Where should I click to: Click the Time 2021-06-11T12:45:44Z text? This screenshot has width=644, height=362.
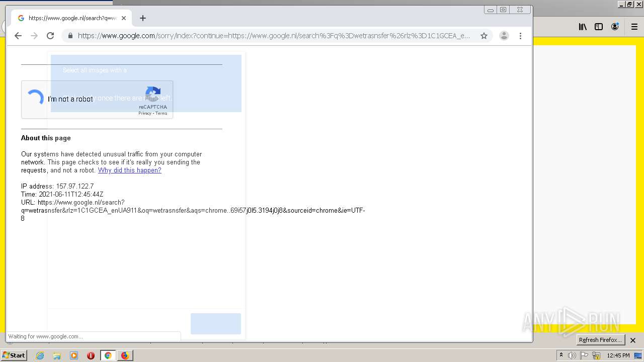[x=62, y=195]
